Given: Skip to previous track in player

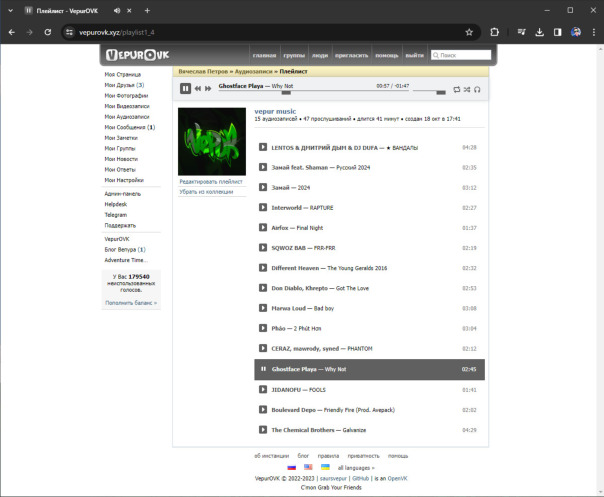Looking at the screenshot, I should point(198,89).
